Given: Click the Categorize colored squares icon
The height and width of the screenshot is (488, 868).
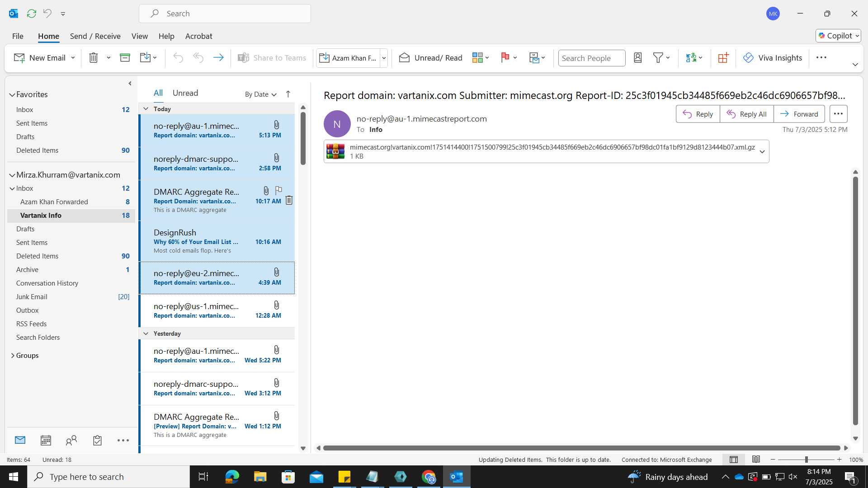Looking at the screenshot, I should [477, 58].
